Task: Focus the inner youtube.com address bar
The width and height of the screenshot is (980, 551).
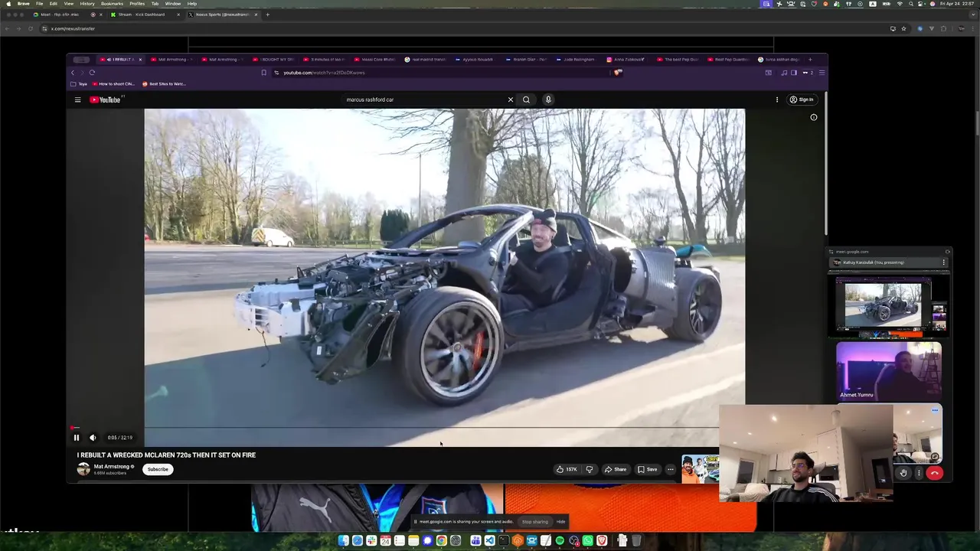Action: pyautogui.click(x=444, y=73)
